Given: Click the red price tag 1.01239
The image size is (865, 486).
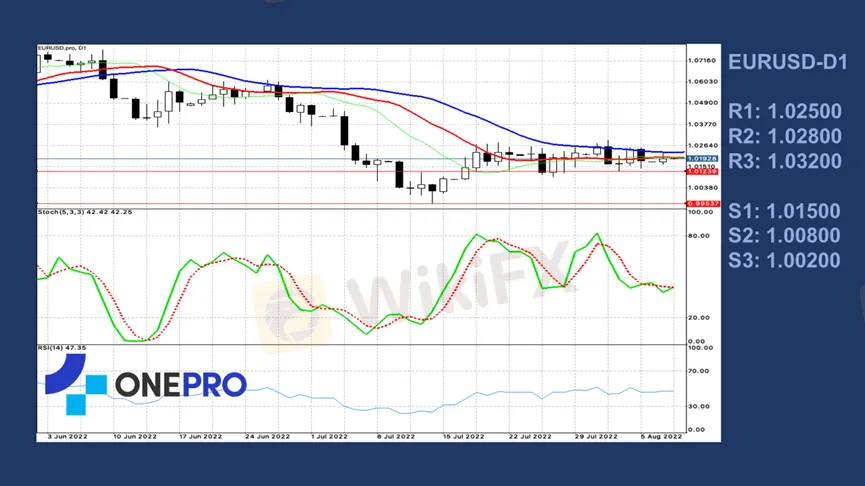Looking at the screenshot, I should pos(701,171).
